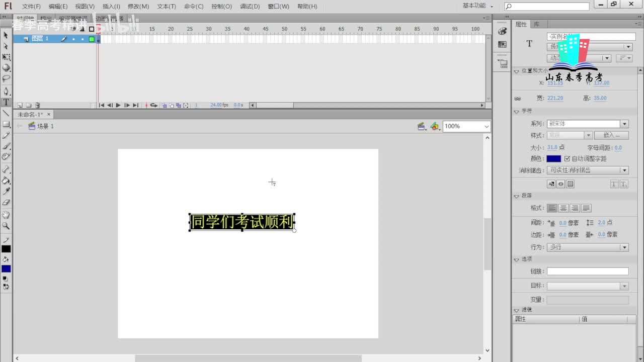The height and width of the screenshot is (362, 644).
Task: Select the Selection arrow tool
Action: [x=6, y=35]
